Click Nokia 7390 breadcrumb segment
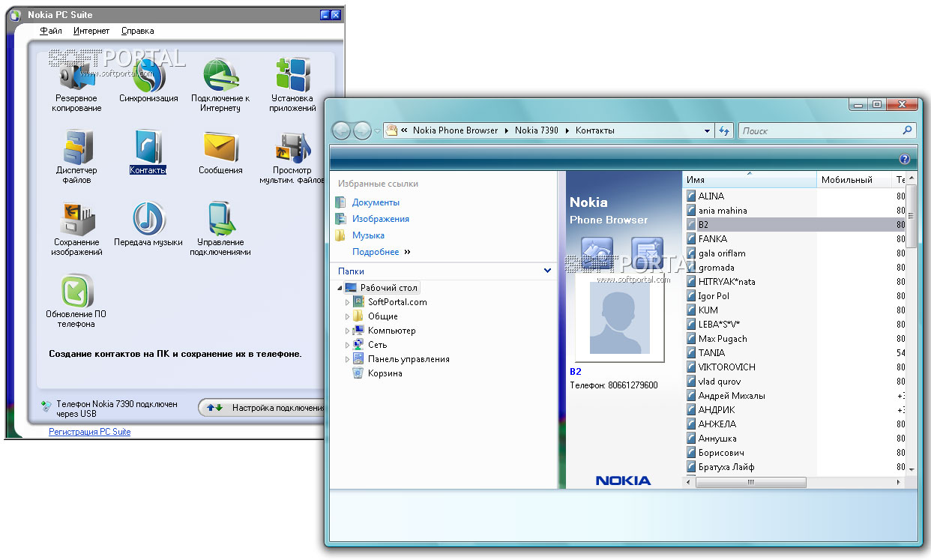Screen dimensions: 931x560 coord(537,130)
